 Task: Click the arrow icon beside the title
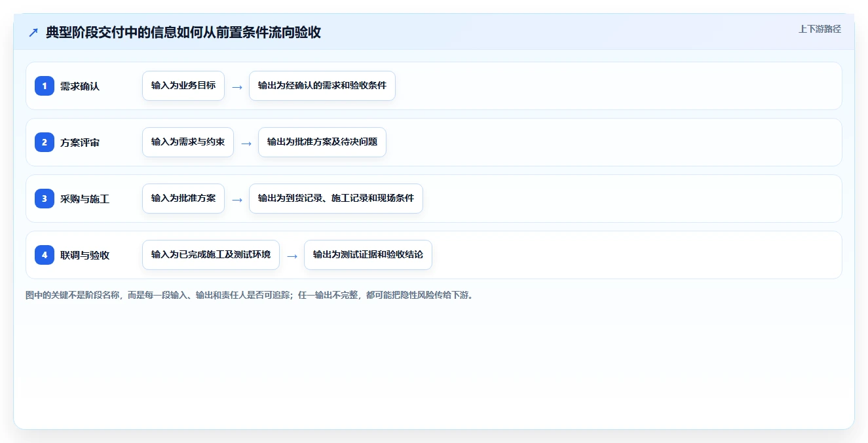pos(33,33)
